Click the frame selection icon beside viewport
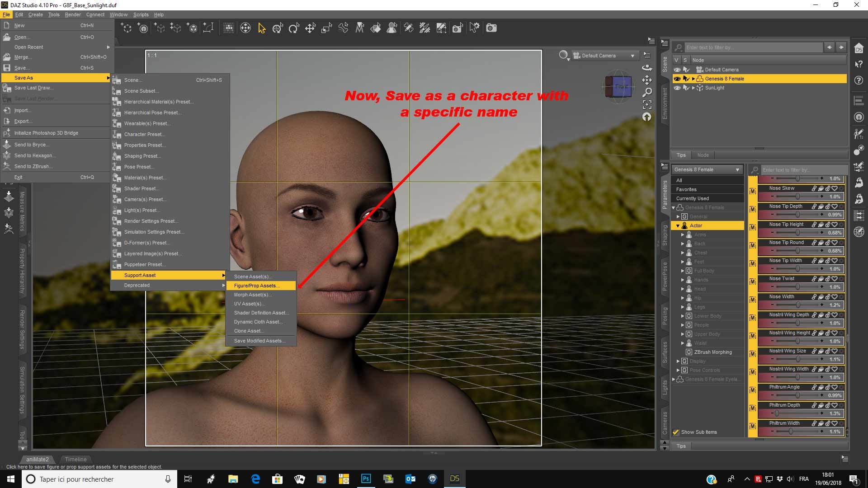This screenshot has width=868, height=488. coord(647,104)
